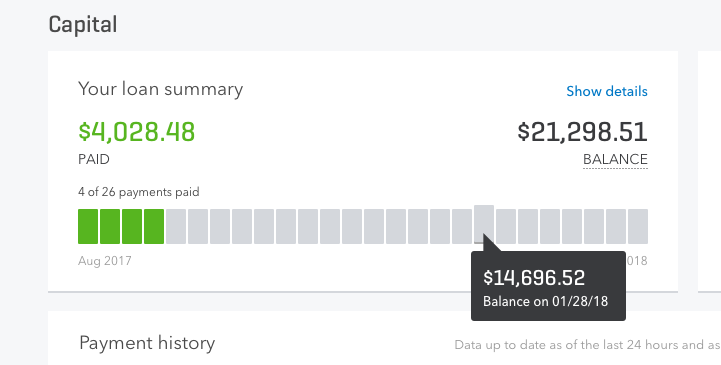Click the $4,028.48 paid amount
Screen dimensions: 721x365
point(137,131)
